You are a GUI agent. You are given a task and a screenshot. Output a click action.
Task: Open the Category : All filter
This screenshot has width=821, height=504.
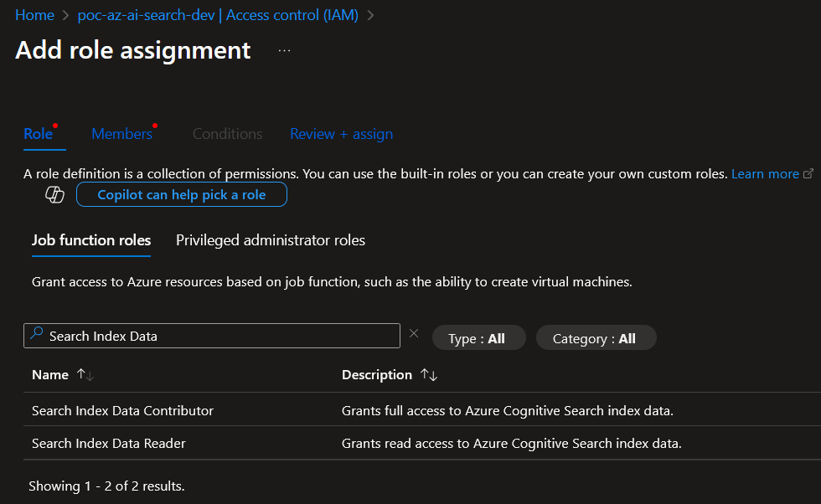(x=596, y=338)
